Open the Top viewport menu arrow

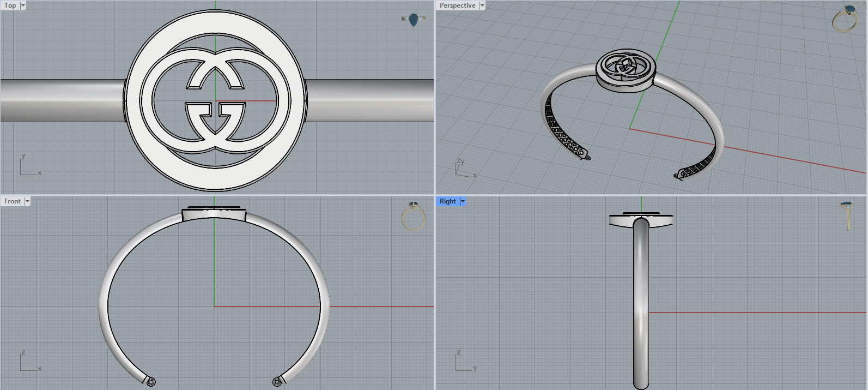[23, 5]
